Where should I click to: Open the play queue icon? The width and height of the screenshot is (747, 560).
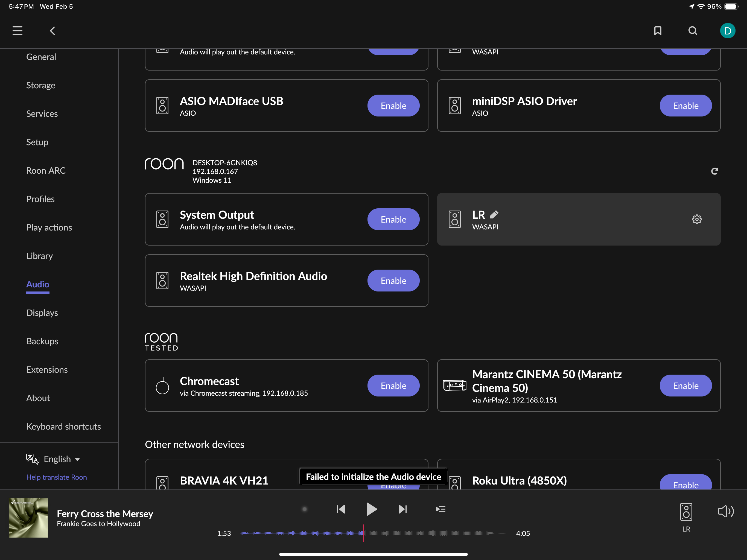[x=440, y=509]
